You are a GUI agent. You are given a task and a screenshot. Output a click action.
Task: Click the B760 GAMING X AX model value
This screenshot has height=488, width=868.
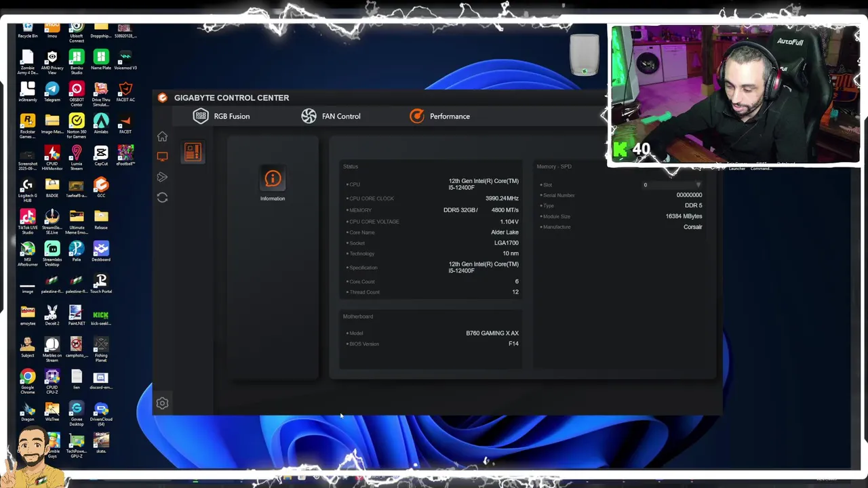[x=492, y=333]
